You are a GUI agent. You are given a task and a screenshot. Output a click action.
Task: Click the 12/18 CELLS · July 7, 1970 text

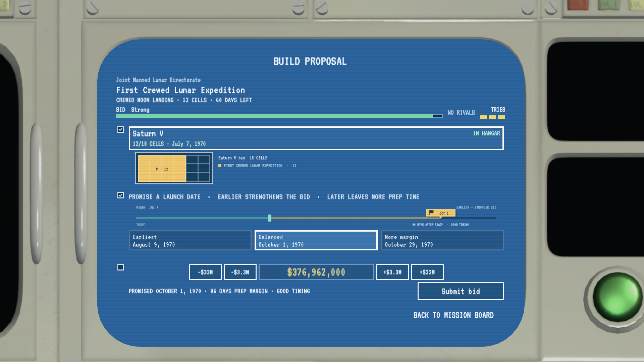169,144
